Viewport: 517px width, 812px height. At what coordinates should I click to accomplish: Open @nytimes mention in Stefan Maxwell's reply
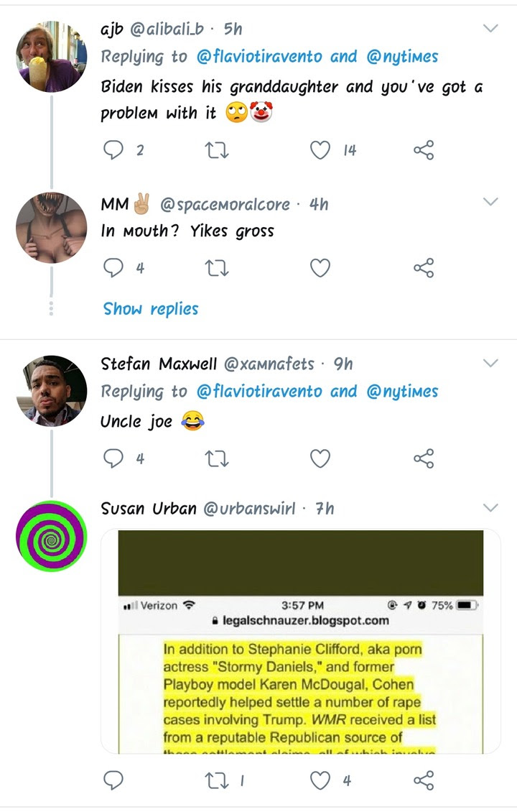[402, 392]
